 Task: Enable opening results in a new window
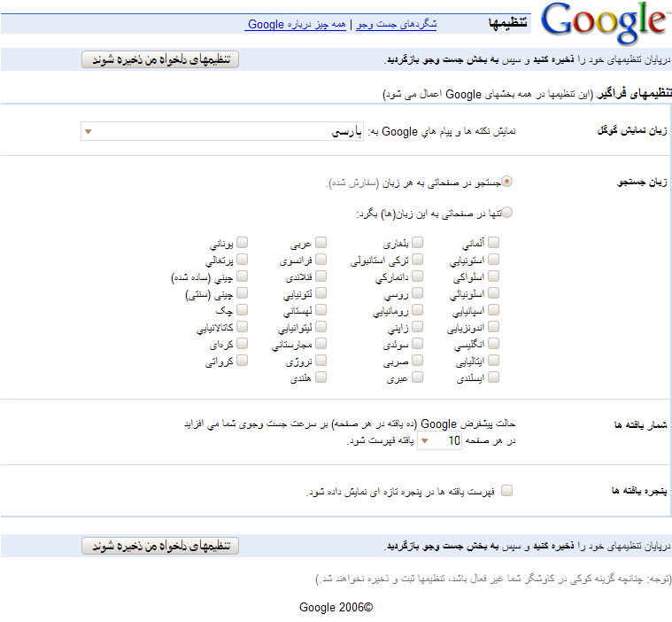(507, 490)
